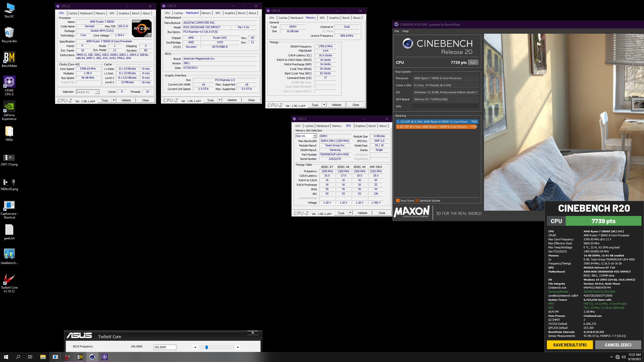Select TurboV Core V1.10.12 desktop icon
Screen dimensions: 644x362
[9, 283]
